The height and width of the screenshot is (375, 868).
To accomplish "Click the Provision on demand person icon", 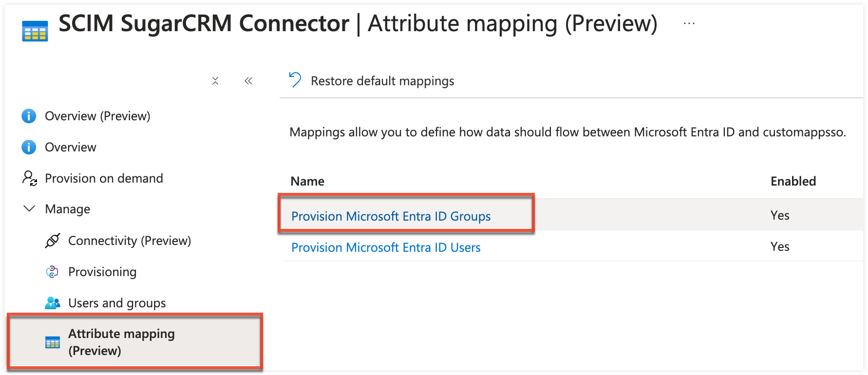I will point(30,178).
